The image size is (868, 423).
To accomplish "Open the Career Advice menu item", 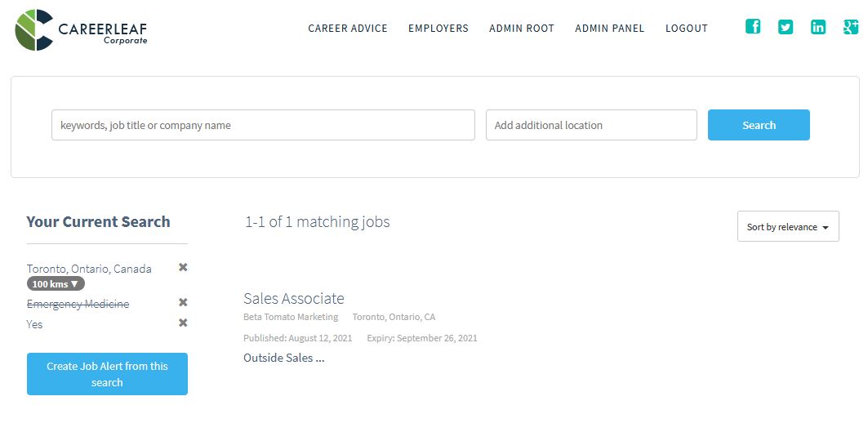I will tap(348, 29).
